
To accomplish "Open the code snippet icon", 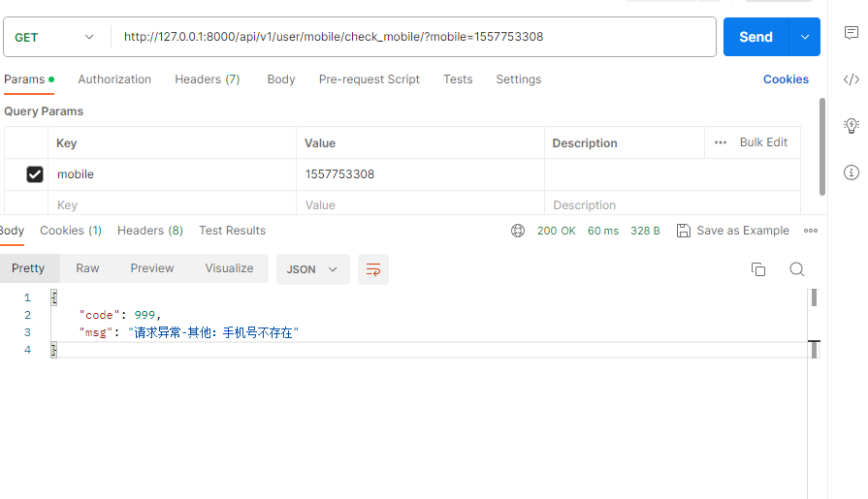I will (851, 79).
